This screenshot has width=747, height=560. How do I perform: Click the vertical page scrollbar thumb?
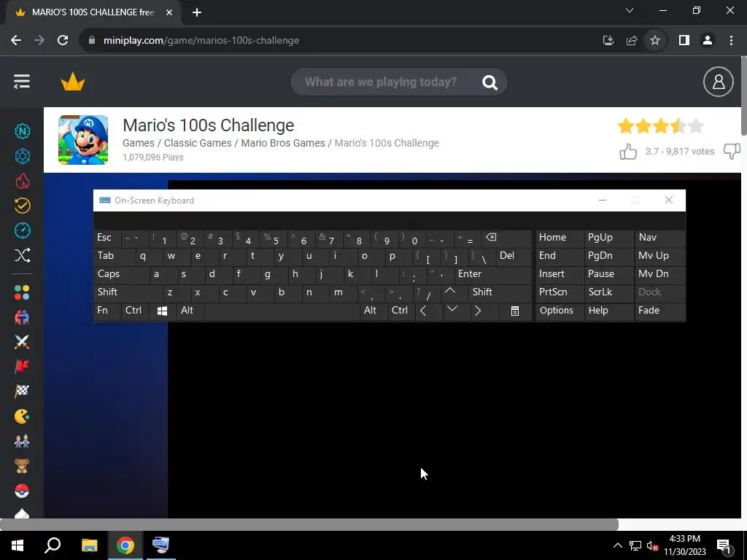point(743,96)
